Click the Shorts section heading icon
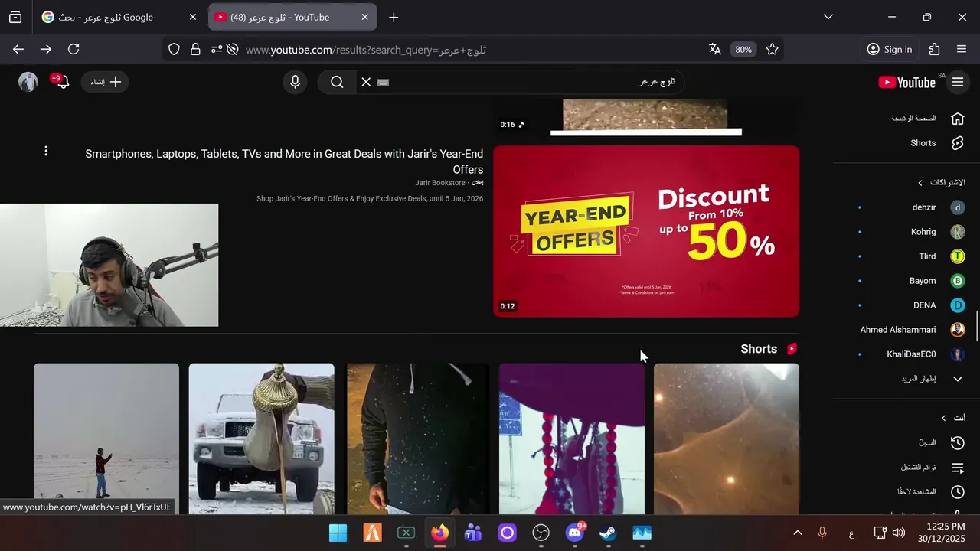The height and width of the screenshot is (551, 980). tap(792, 349)
